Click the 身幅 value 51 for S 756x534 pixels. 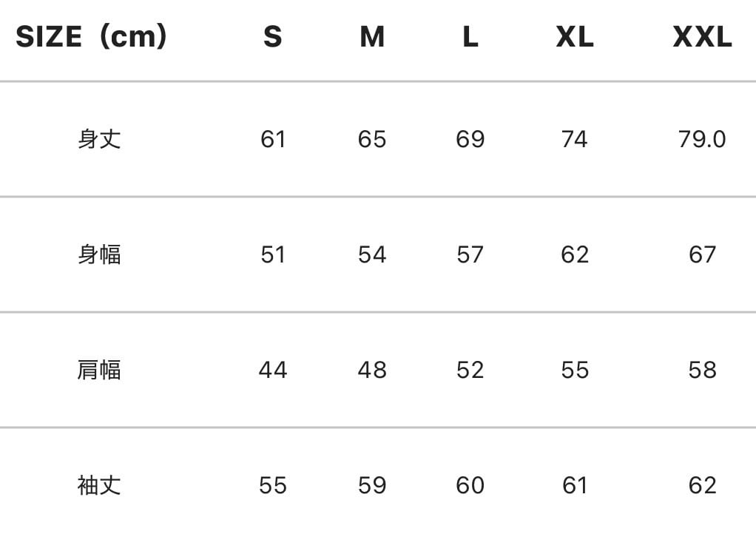click(272, 254)
